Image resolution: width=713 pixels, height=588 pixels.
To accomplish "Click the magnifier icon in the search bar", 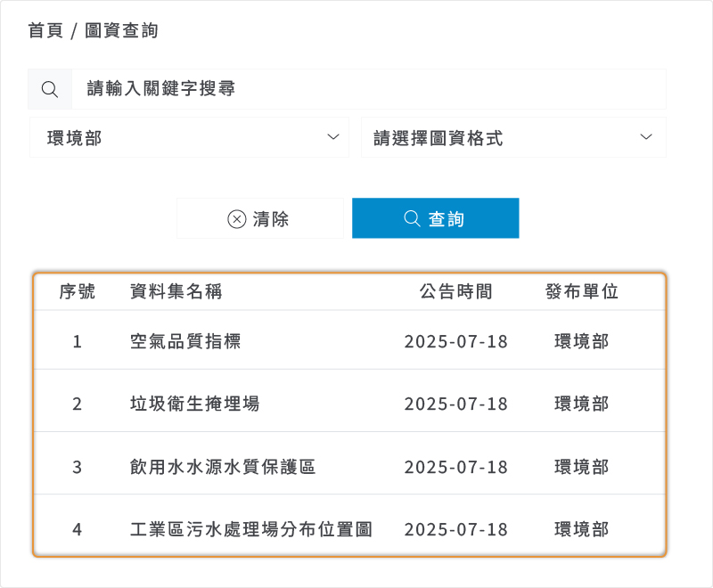I will [50, 89].
